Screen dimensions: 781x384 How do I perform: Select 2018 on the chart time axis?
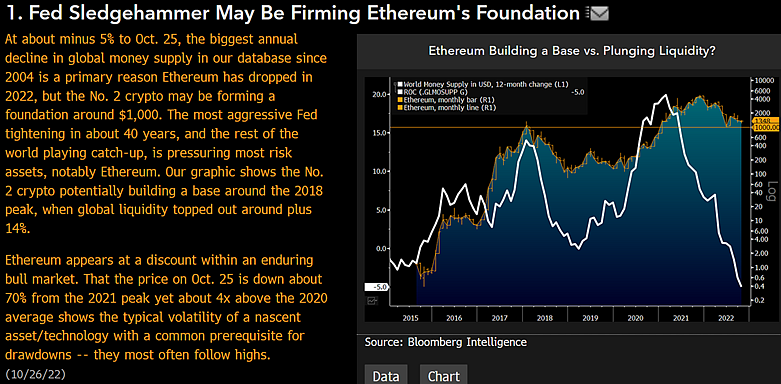click(x=543, y=316)
